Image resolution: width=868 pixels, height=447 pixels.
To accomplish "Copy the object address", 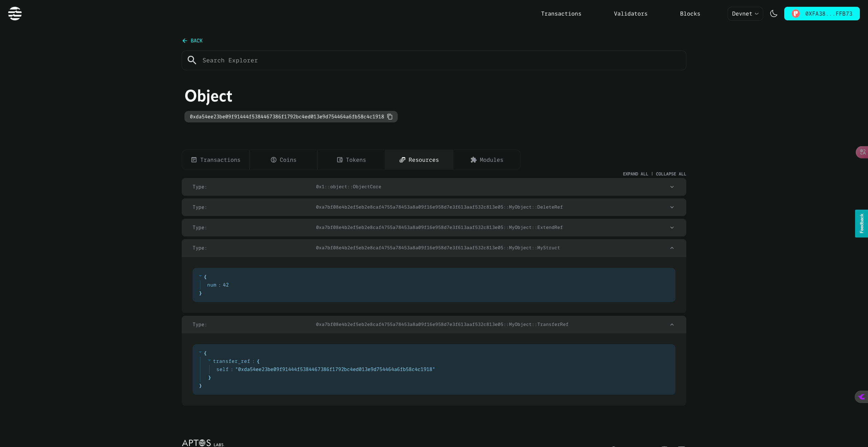I will [x=390, y=117].
